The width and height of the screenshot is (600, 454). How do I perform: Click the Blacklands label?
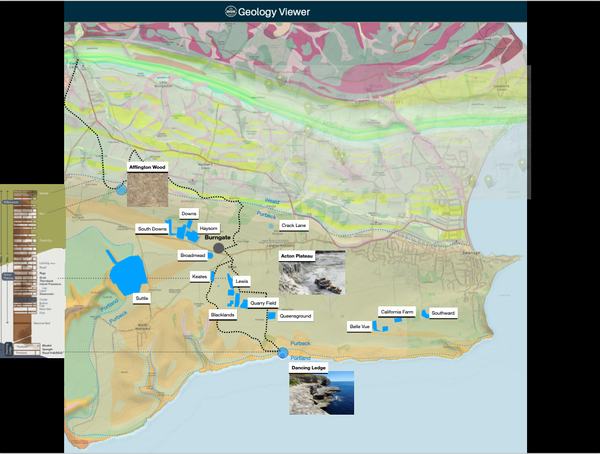[223, 315]
